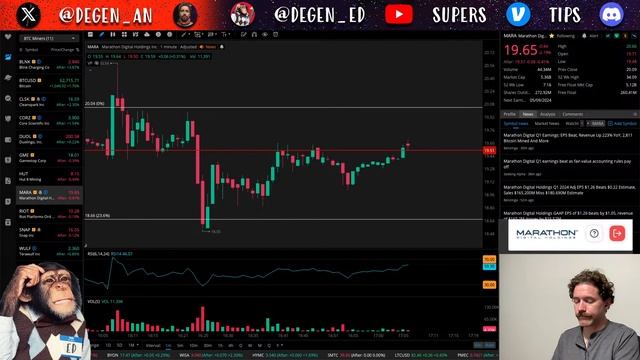This screenshot has width=640, height=360.
Task: Click the four-square grid layout icon in the chart toolbar
Action: click(124, 35)
